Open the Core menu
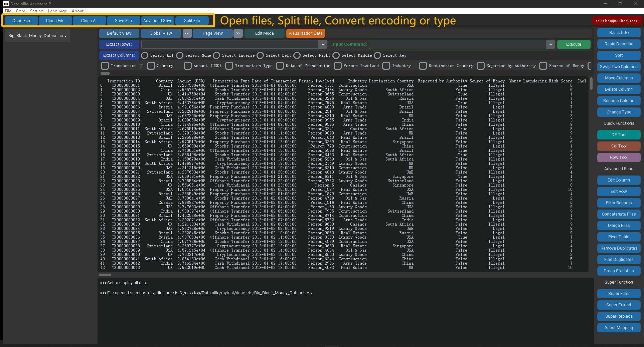644x347 pixels. point(21,11)
